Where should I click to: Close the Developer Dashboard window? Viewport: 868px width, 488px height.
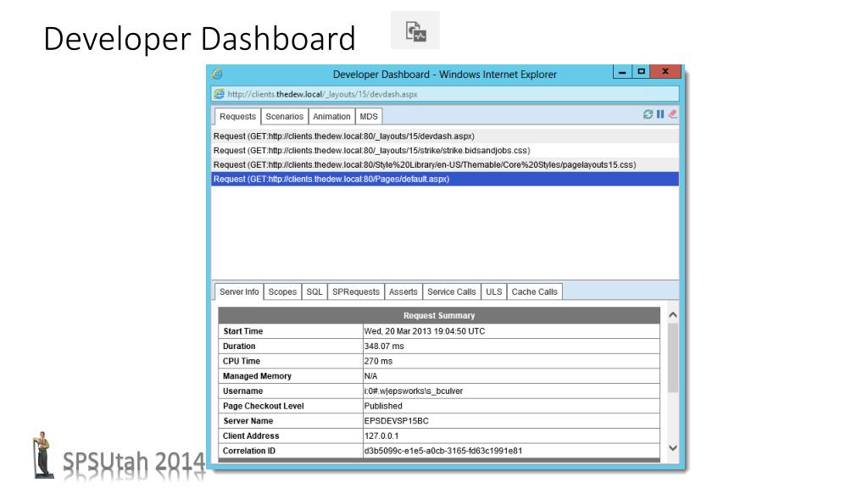(665, 72)
